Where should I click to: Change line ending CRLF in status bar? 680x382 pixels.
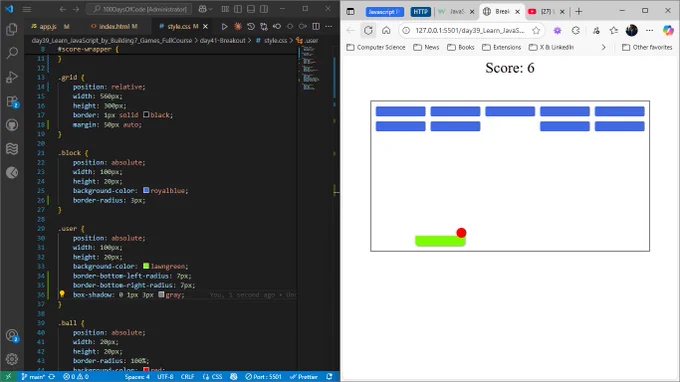(x=187, y=376)
